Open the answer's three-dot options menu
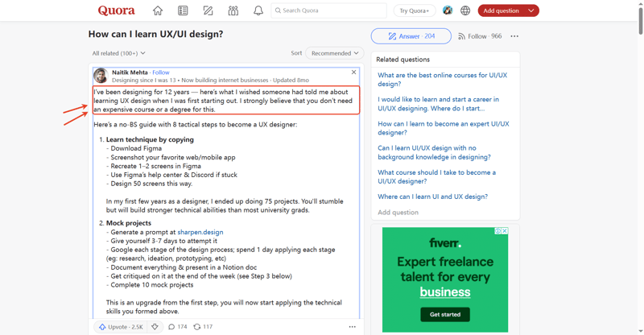This screenshot has width=644, height=335. point(353,327)
